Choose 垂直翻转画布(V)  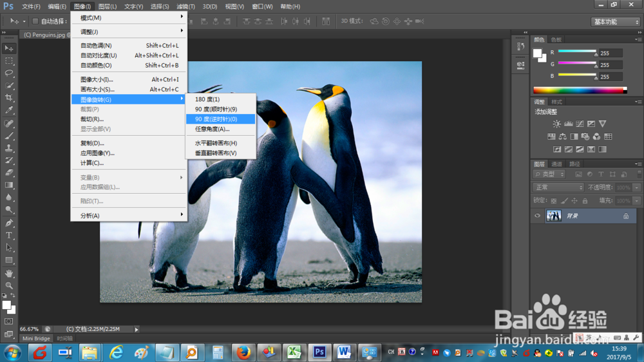click(220, 153)
